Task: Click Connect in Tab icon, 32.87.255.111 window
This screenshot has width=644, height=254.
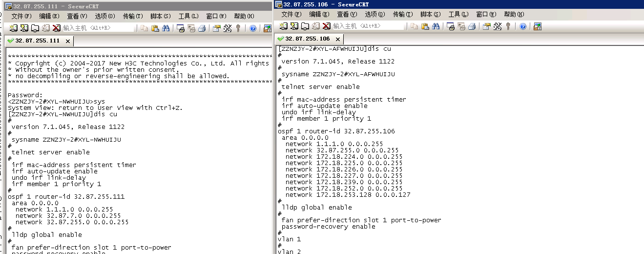Action: (35, 28)
